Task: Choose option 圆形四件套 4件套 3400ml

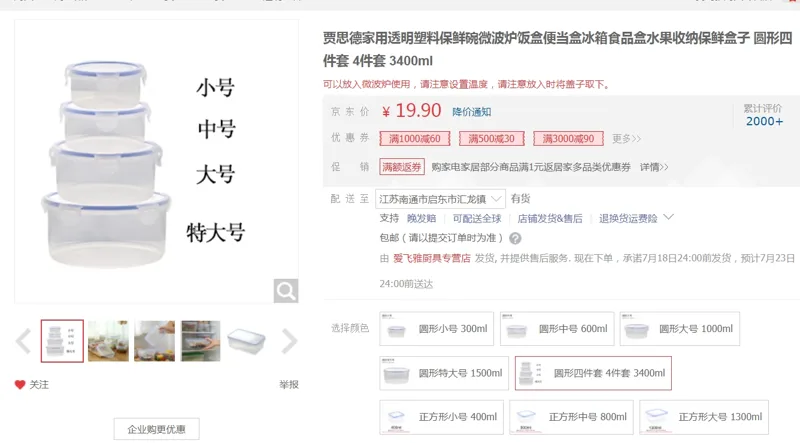Action: (593, 373)
